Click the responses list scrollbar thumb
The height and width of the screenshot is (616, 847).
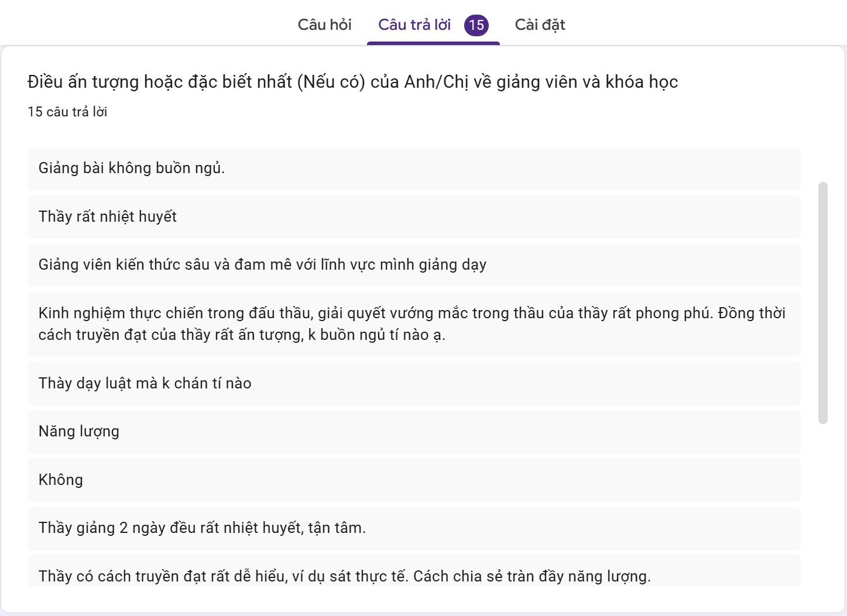[x=822, y=302]
